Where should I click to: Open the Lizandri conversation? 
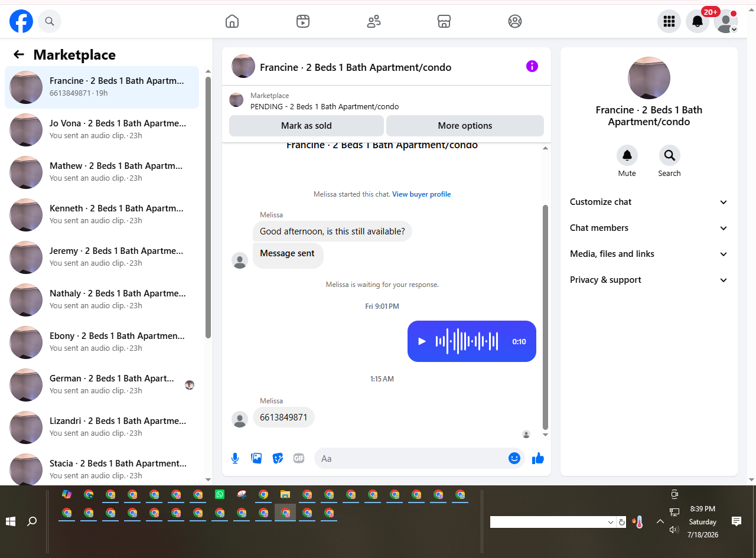(x=102, y=428)
